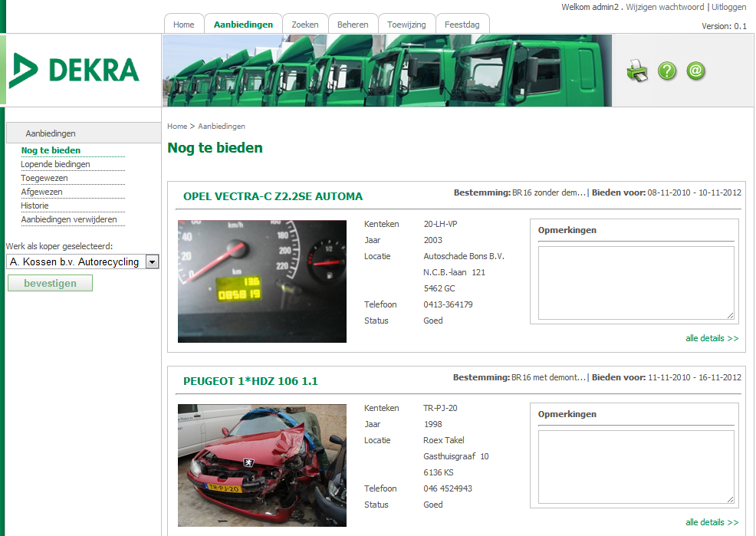756x536 pixels.
Task: Click postcode 6136 KS
Action: (x=439, y=473)
